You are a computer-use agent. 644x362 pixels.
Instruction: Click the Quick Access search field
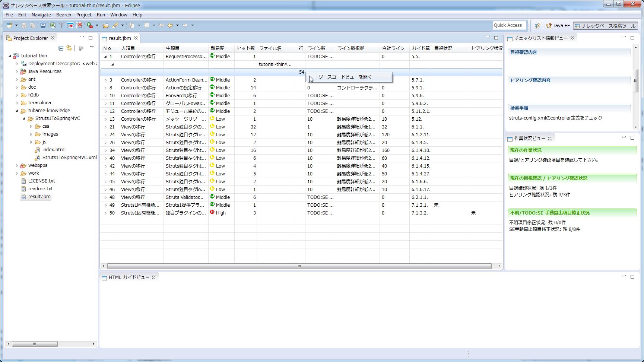(509, 25)
